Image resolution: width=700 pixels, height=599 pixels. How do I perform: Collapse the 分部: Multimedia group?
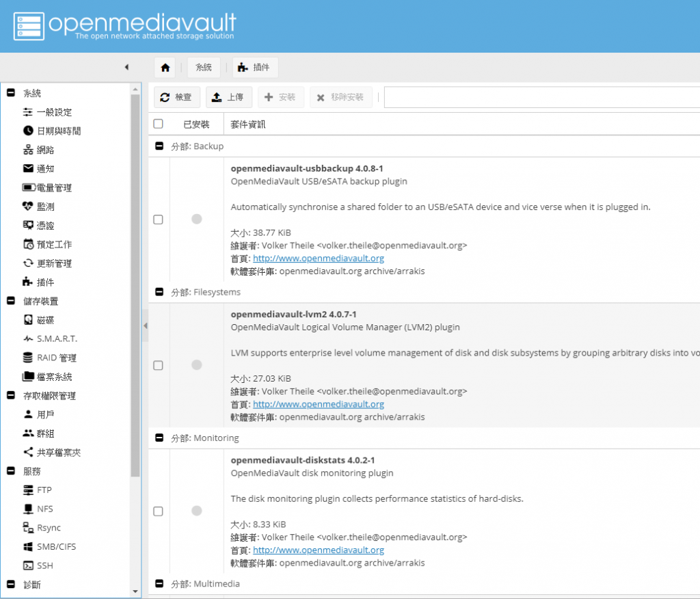pos(159,583)
